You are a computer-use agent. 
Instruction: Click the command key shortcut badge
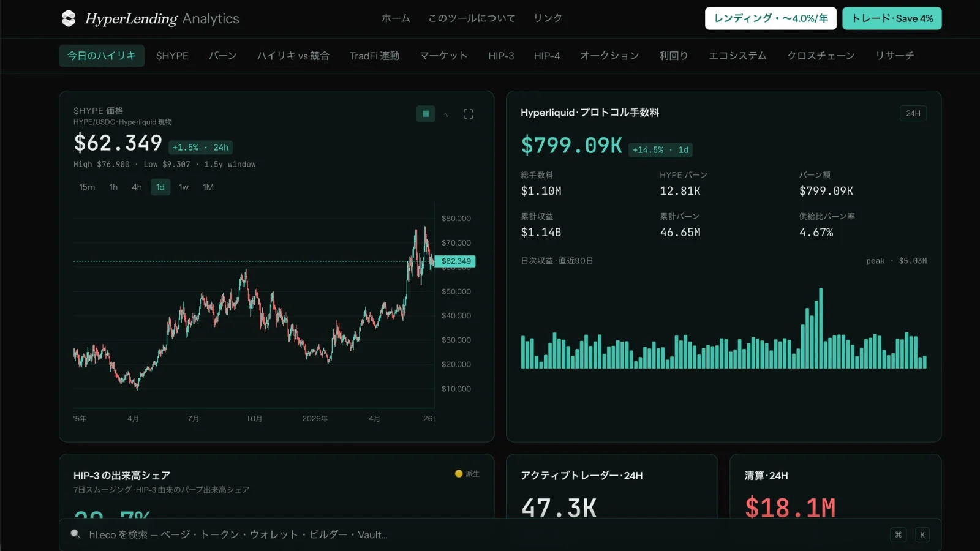899,534
